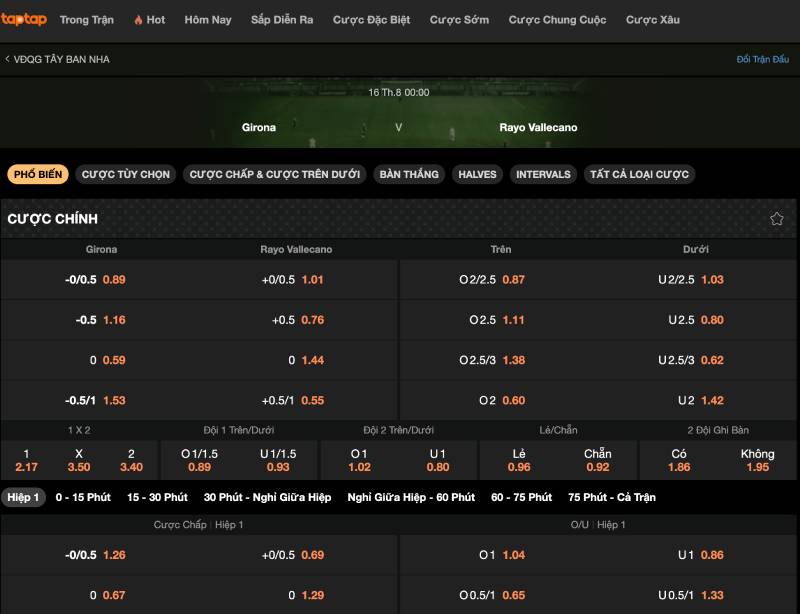Select 15 - 30 Phút tab
The height and width of the screenshot is (614, 800).
point(157,497)
